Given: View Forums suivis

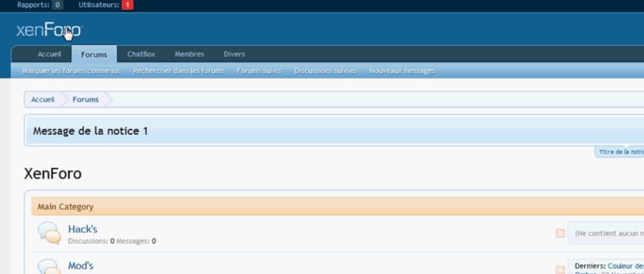Looking at the screenshot, I should [x=259, y=71].
